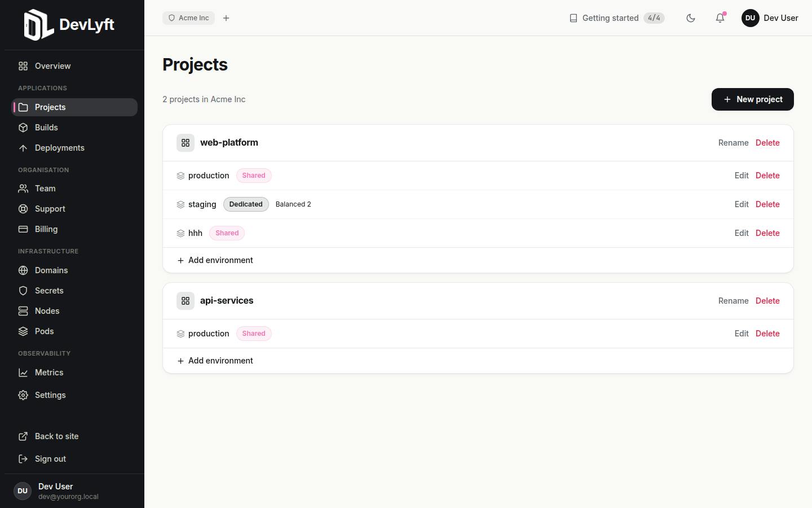Go to Overview in the sidebar
The height and width of the screenshot is (508, 812).
(x=74, y=66)
